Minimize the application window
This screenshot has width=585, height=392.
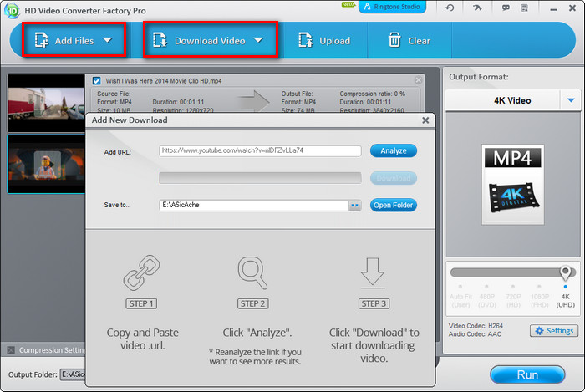coord(553,9)
